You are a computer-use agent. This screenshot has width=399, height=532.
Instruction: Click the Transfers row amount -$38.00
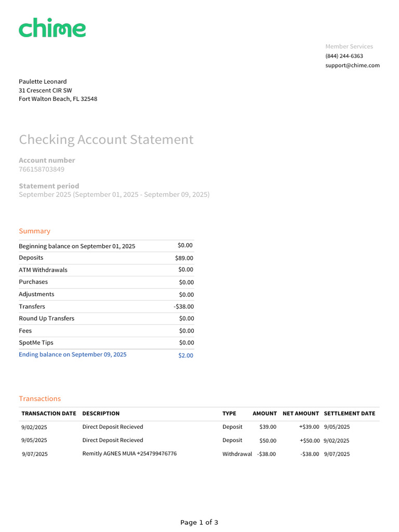(x=183, y=307)
